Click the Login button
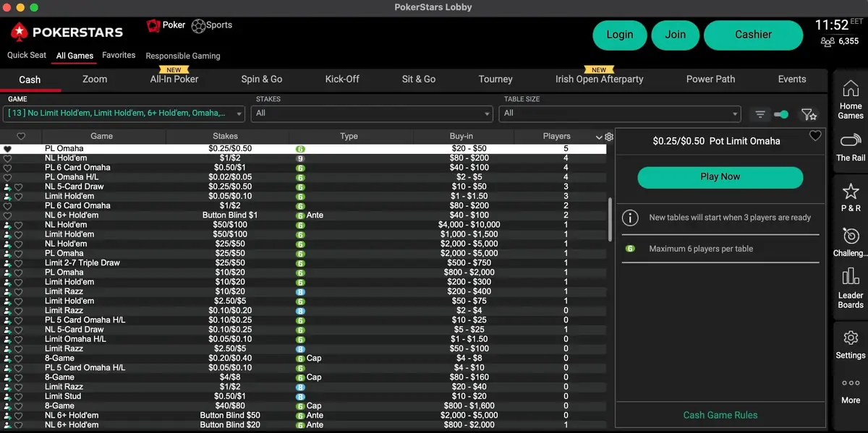This screenshot has height=433, width=868. 620,35
